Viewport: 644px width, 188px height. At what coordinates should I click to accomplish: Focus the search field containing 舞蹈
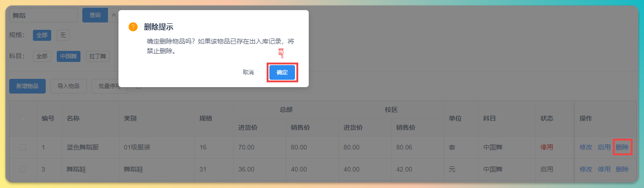click(x=43, y=15)
